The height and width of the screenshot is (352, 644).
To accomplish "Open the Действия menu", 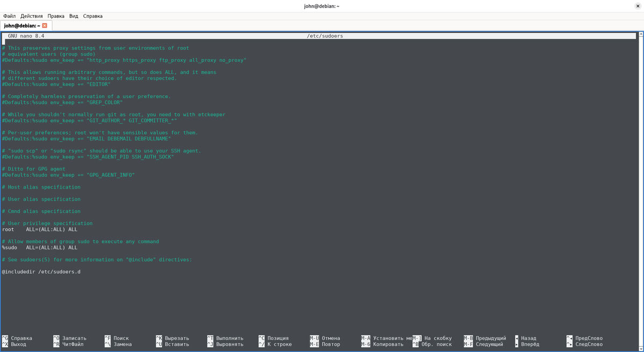I will click(32, 16).
